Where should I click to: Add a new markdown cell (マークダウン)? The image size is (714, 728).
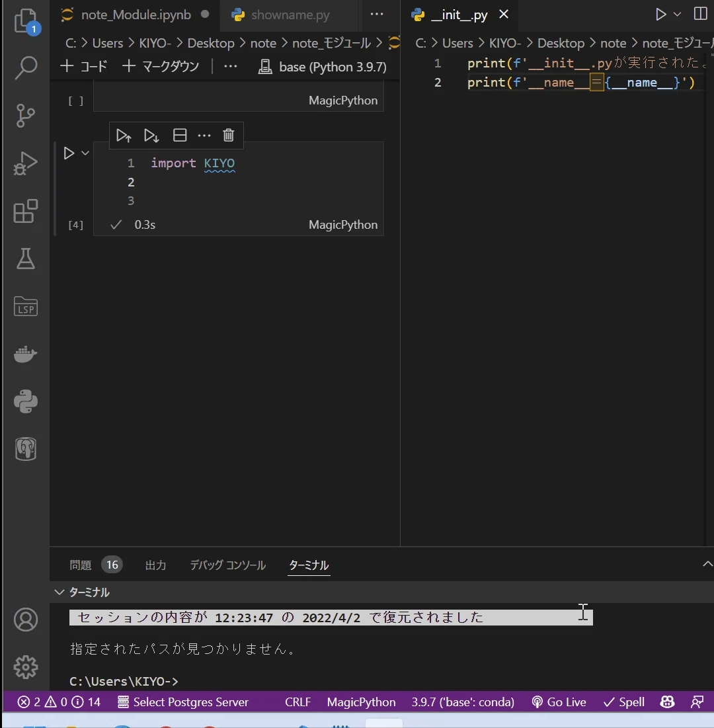[x=161, y=66]
